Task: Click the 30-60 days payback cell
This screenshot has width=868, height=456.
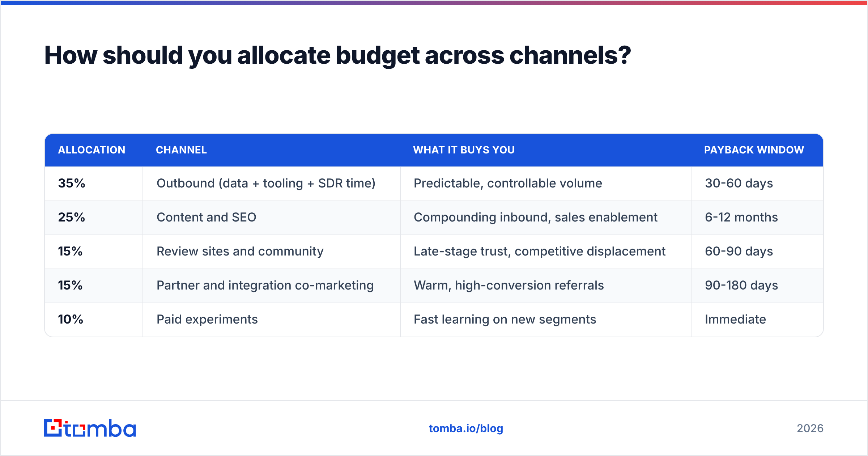Action: (x=757, y=183)
